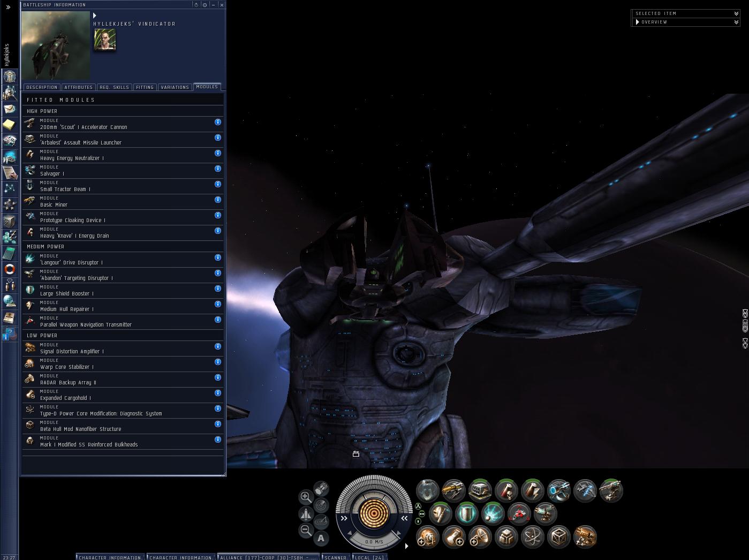Click the radar dish backup array icon
Screen dimensions: 749x560
480,536
